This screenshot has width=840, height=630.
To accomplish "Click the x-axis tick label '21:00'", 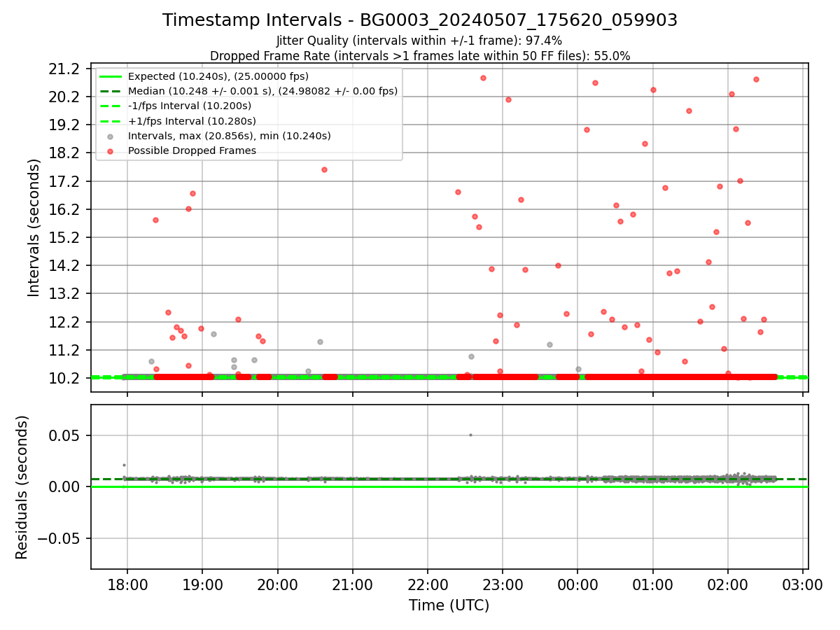I will tap(352, 584).
